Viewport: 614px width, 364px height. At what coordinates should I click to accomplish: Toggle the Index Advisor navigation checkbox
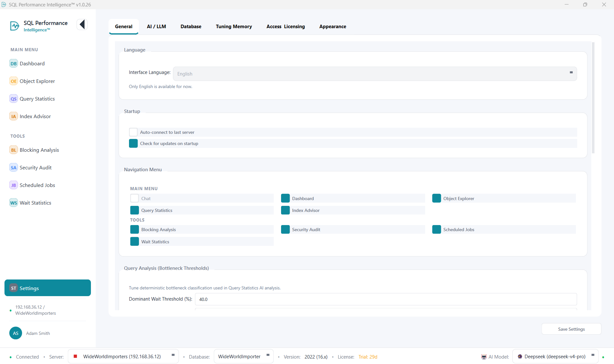coord(285,210)
